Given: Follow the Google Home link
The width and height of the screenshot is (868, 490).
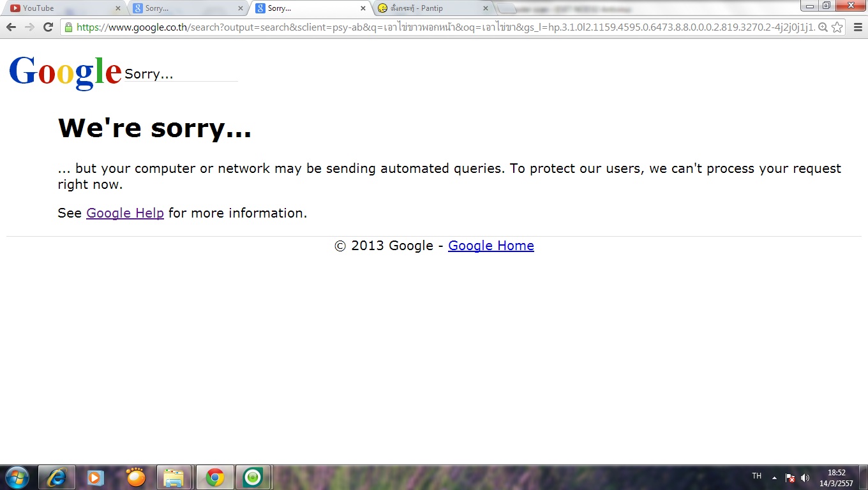Looking at the screenshot, I should click(x=491, y=246).
